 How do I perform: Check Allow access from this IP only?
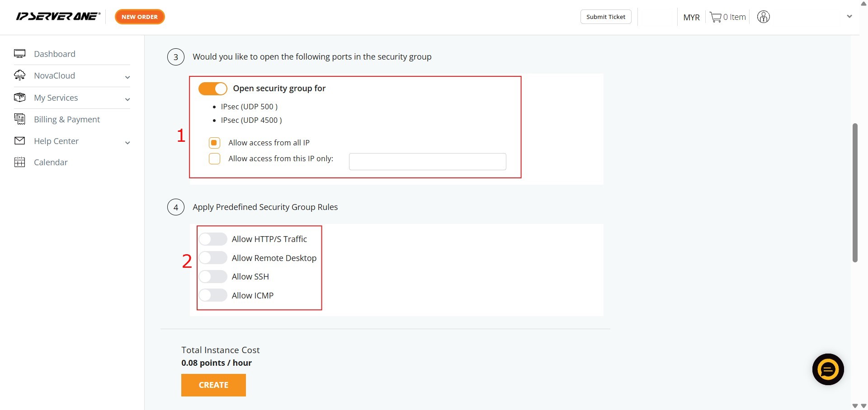pos(214,159)
